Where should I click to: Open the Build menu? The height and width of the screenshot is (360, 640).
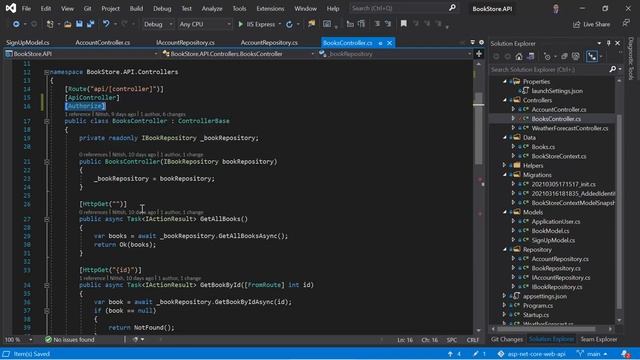tap(136, 9)
